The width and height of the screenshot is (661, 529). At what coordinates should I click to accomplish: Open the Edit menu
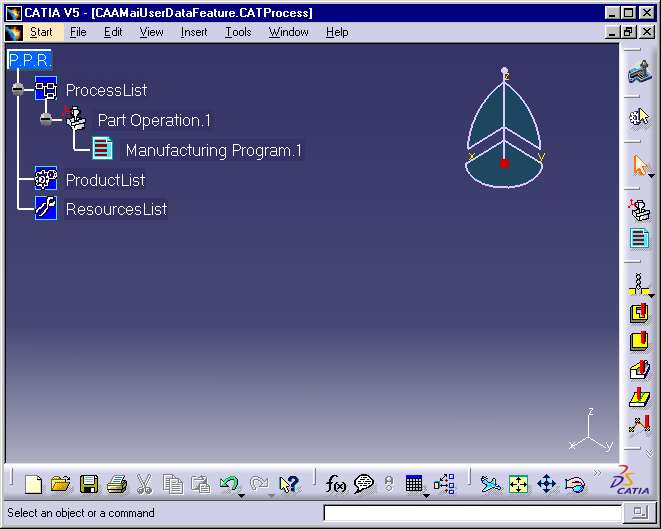click(113, 32)
